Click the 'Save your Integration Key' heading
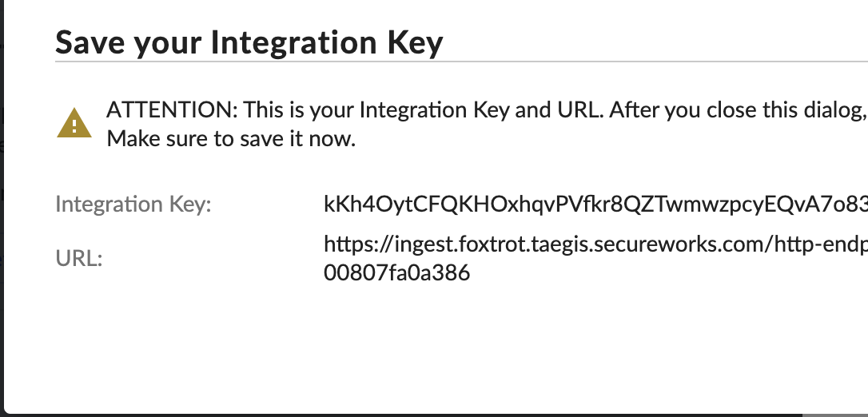868x417 pixels. pyautogui.click(x=249, y=42)
